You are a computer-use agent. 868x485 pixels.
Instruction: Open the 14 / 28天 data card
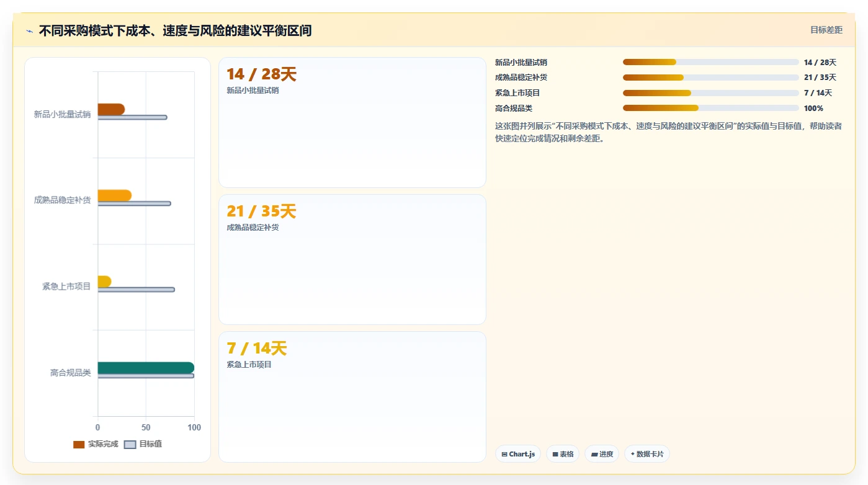point(352,122)
